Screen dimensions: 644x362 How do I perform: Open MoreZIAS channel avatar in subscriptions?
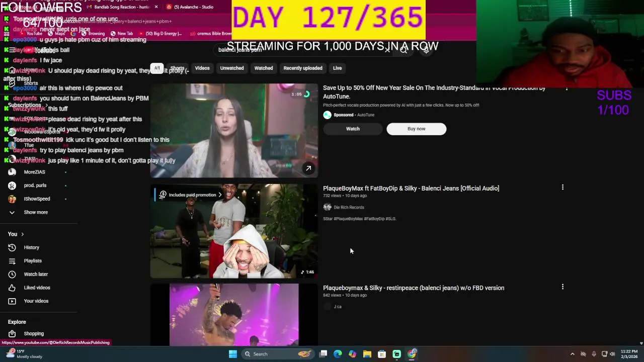pos(12,172)
